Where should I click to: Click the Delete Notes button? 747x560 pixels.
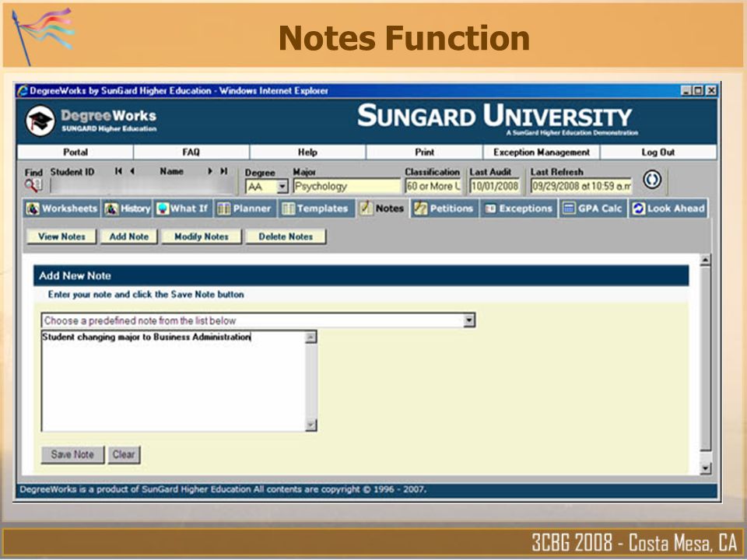[286, 236]
